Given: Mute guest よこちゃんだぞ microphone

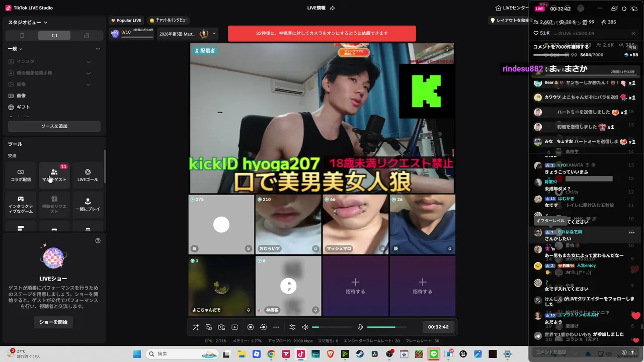Looking at the screenshot, I should [x=249, y=310].
